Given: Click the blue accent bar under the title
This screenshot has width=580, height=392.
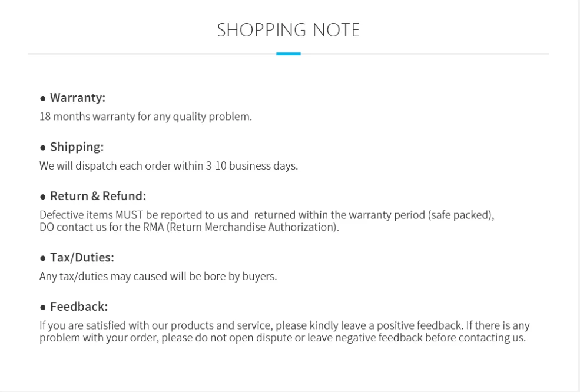Looking at the screenshot, I should point(289,54).
